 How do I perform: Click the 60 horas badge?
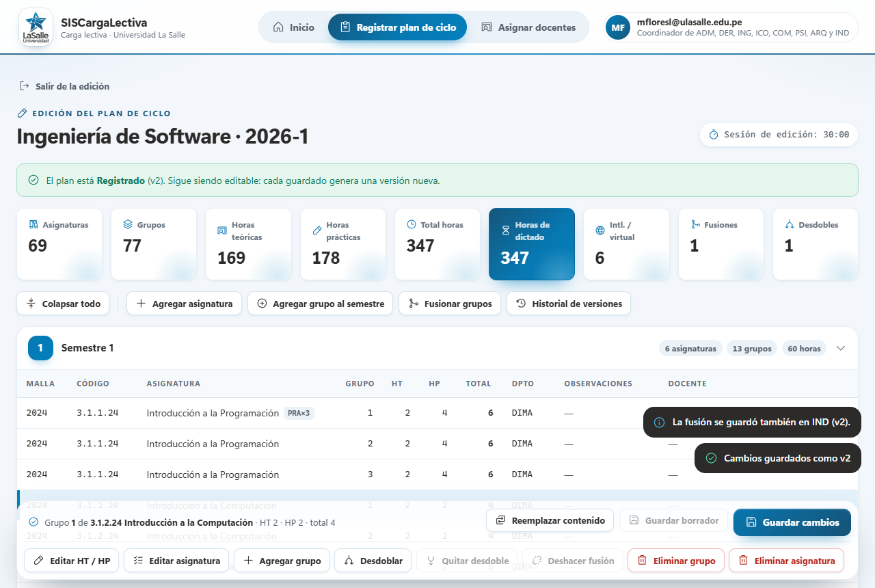point(804,349)
